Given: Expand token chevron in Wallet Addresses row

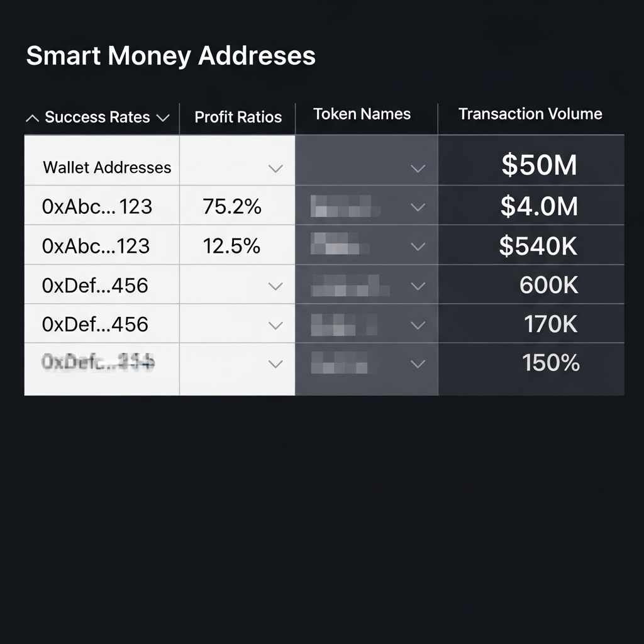Looking at the screenshot, I should click(418, 169).
